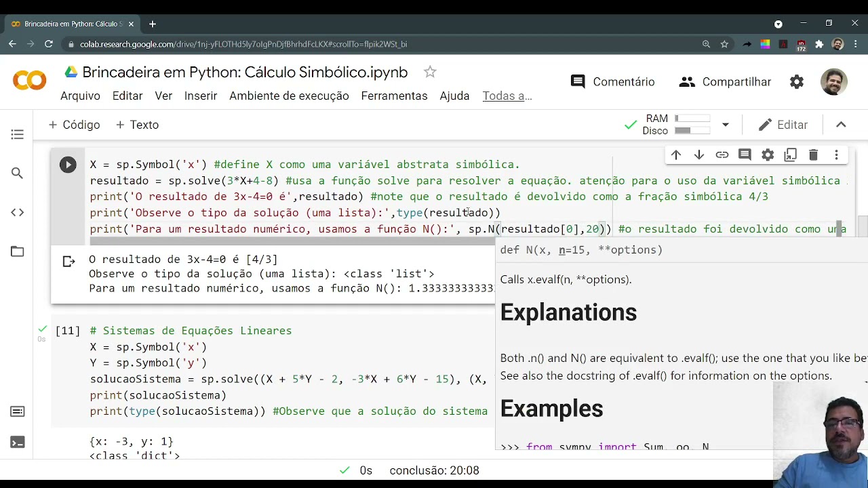This screenshot has width=868, height=488.
Task: Delete the cell with trash icon
Action: pyautogui.click(x=814, y=155)
